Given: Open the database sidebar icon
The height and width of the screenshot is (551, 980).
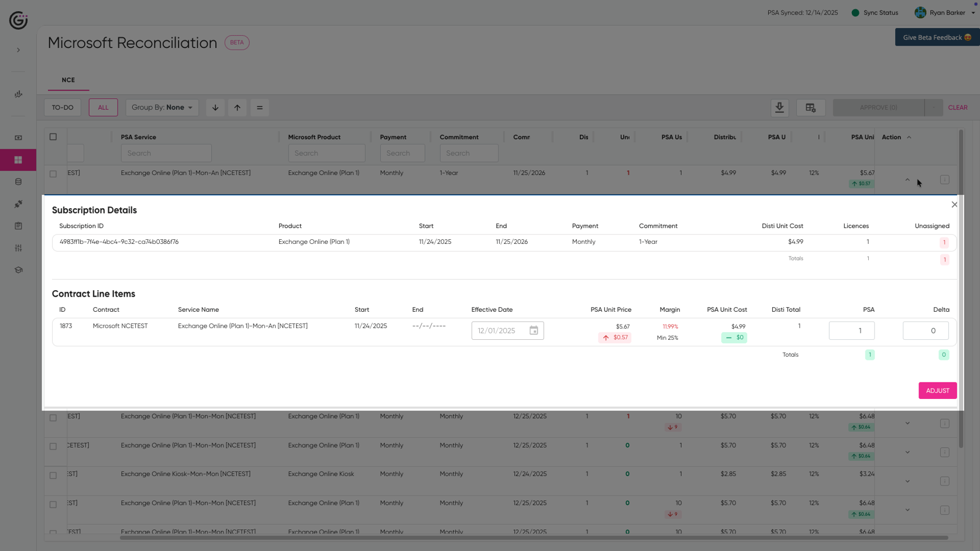Looking at the screenshot, I should coord(18,182).
